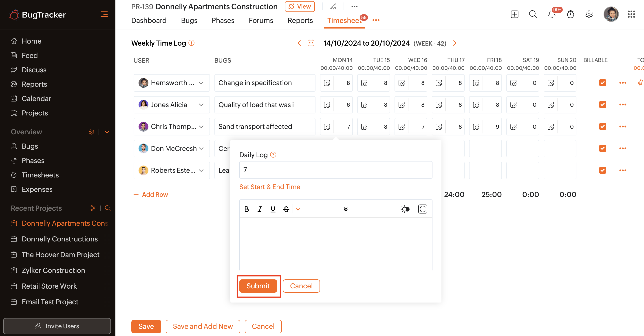Click Set Start & End Time link
The height and width of the screenshot is (336, 644).
click(269, 187)
